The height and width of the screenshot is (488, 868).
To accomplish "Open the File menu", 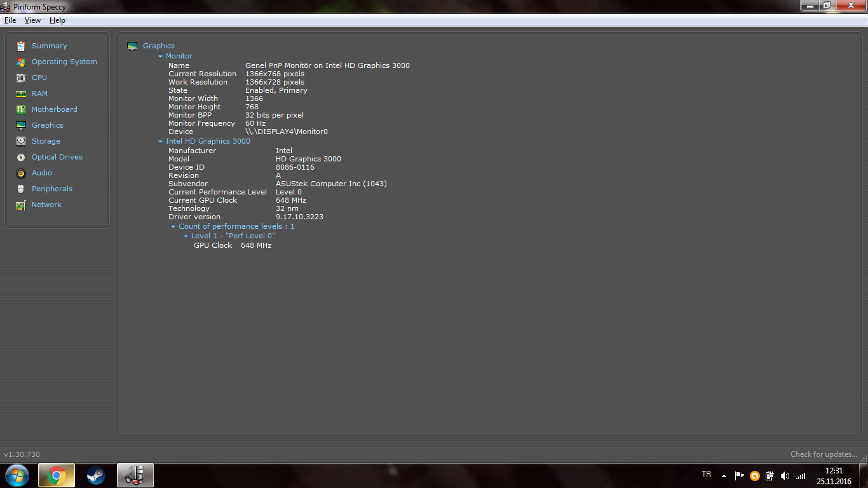I will click(10, 20).
